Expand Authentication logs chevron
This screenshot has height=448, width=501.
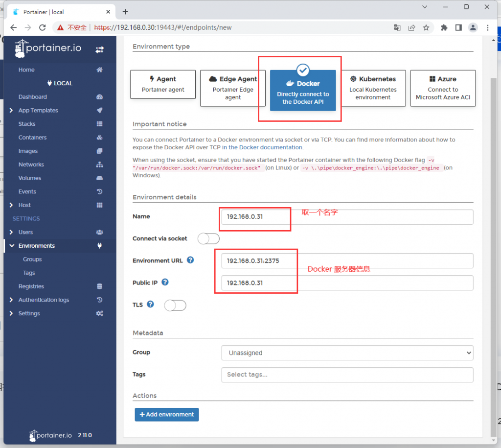11,300
